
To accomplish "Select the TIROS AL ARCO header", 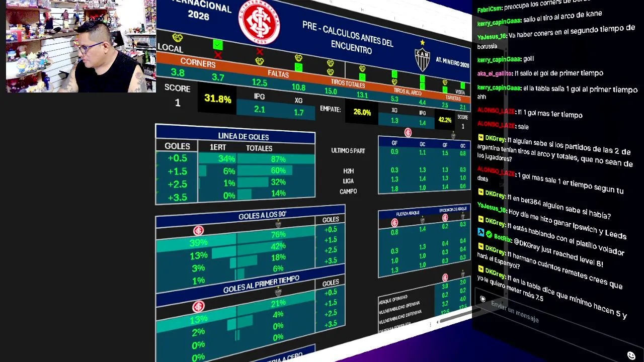I will [408, 92].
